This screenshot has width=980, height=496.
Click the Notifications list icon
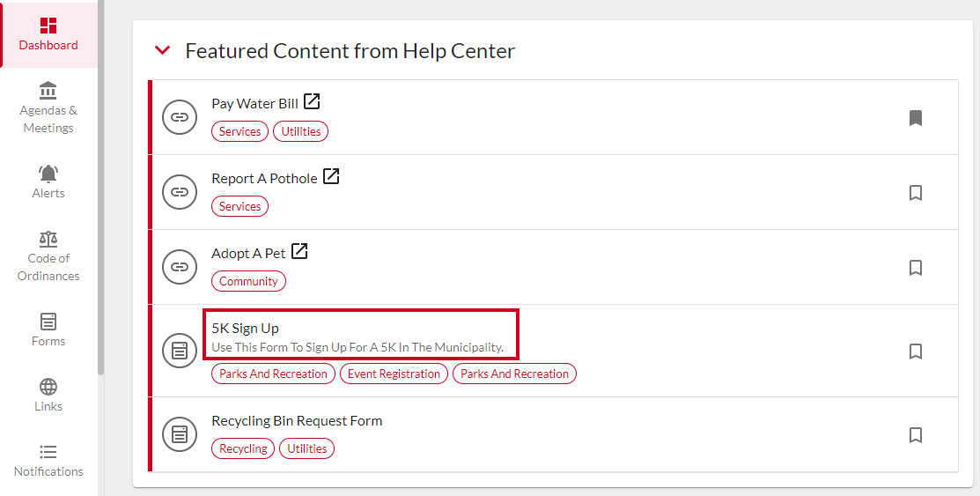click(x=48, y=452)
